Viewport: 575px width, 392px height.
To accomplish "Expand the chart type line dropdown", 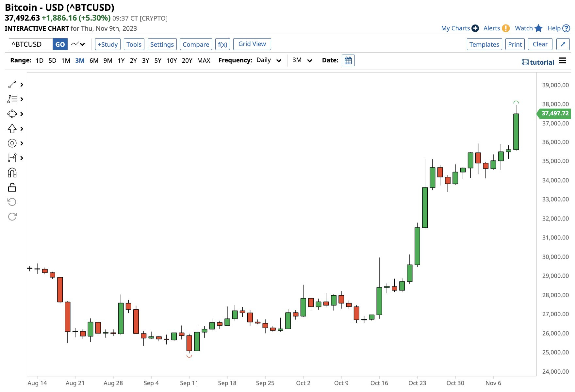I will pyautogui.click(x=78, y=44).
